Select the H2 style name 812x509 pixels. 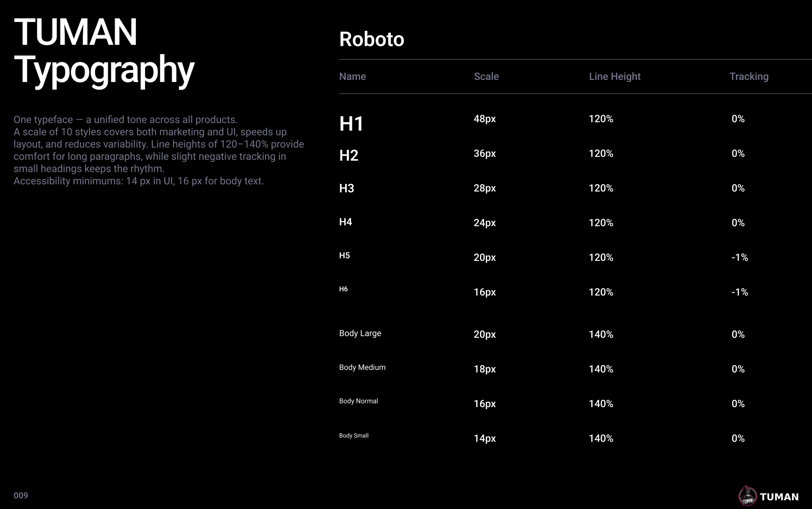[348, 156]
